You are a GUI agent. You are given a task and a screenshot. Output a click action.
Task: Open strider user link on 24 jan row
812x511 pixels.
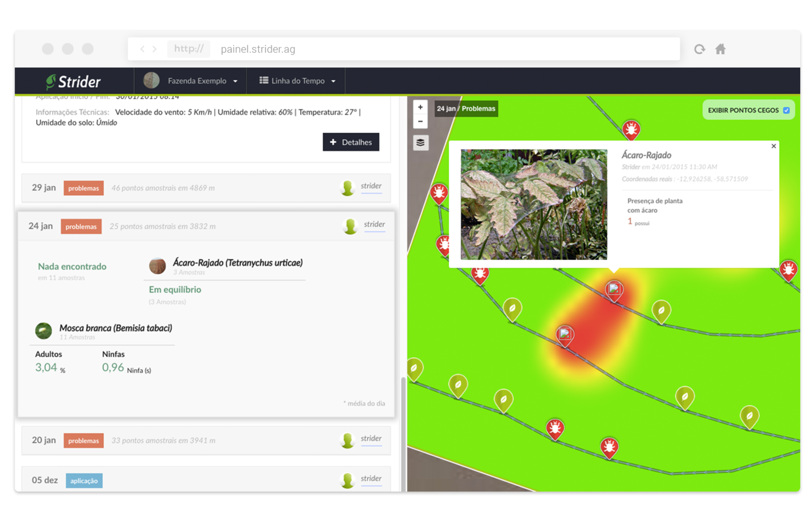coord(375,225)
